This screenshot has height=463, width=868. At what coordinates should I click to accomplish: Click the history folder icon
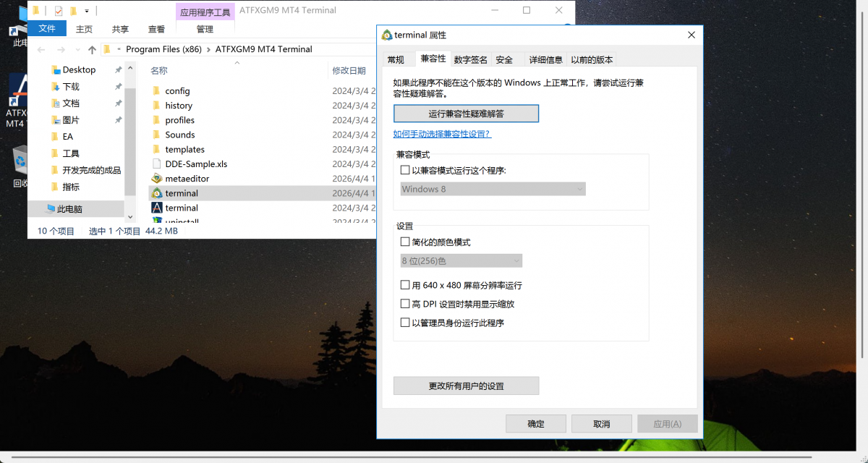(157, 106)
